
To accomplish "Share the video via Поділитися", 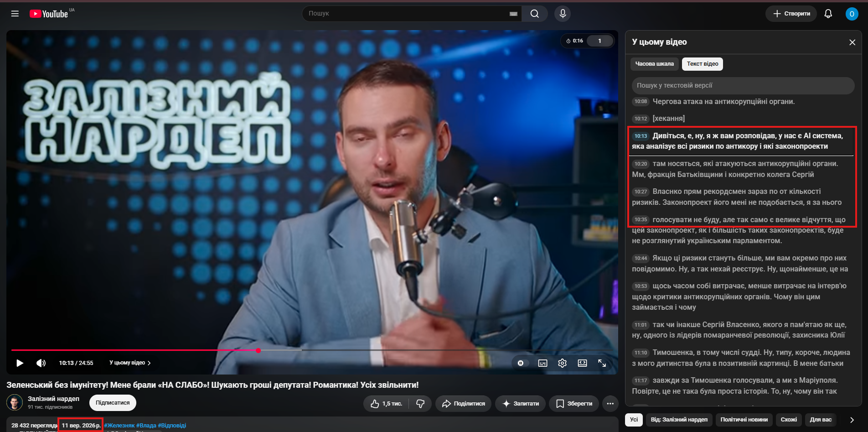I will (x=463, y=404).
